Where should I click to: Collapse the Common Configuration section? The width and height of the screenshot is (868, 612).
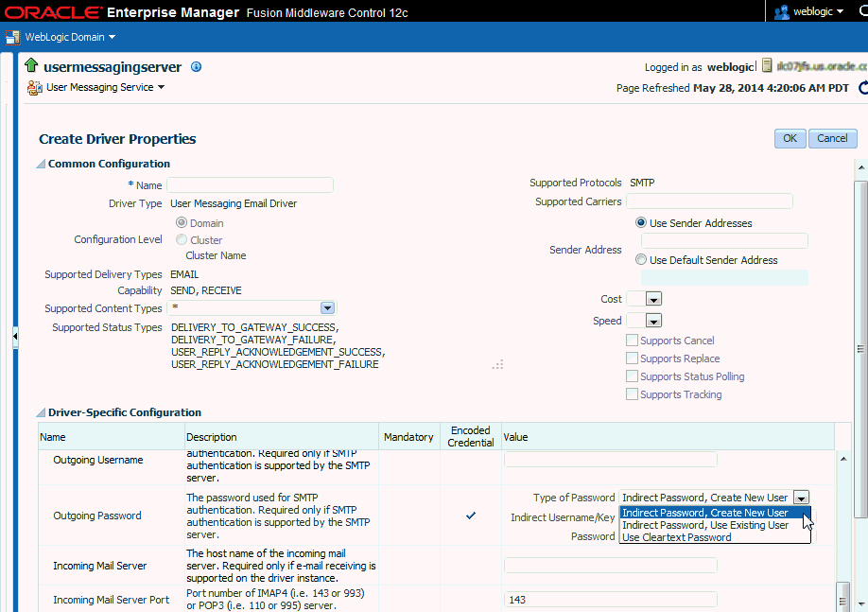(41, 164)
